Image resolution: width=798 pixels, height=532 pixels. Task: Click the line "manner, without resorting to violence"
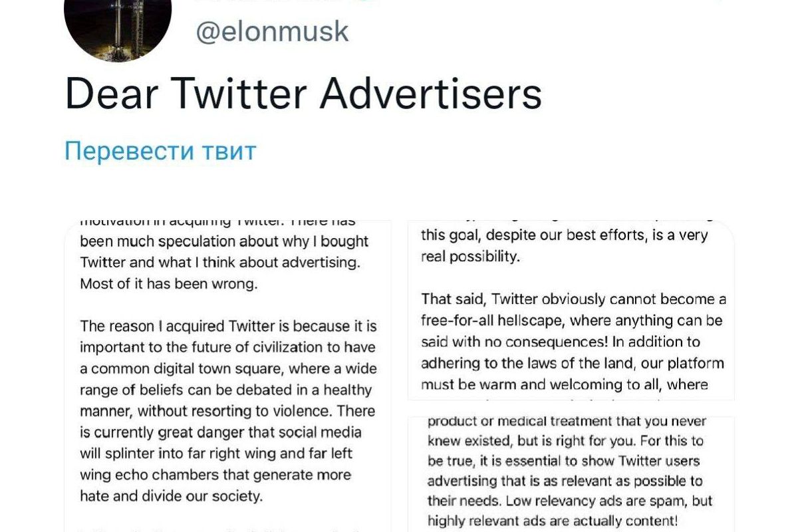[227, 411]
